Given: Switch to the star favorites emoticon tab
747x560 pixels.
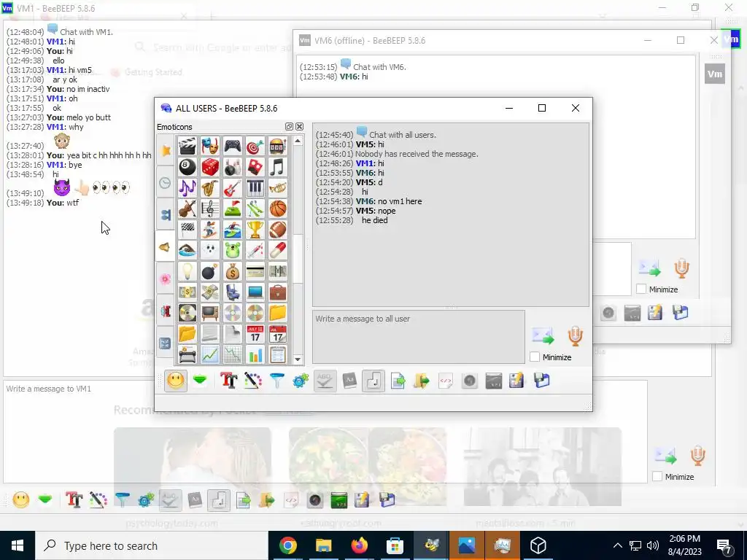Looking at the screenshot, I should pyautogui.click(x=166, y=150).
